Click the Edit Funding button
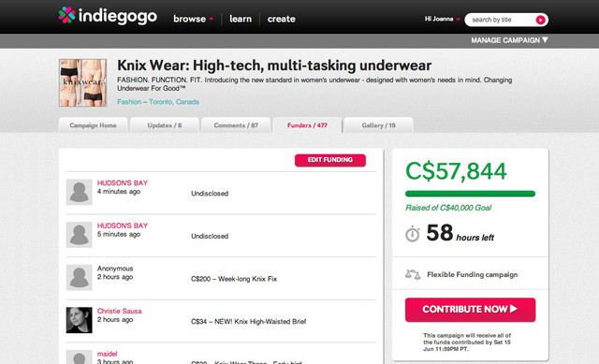Screen dimensions: 599x364 click(330, 160)
